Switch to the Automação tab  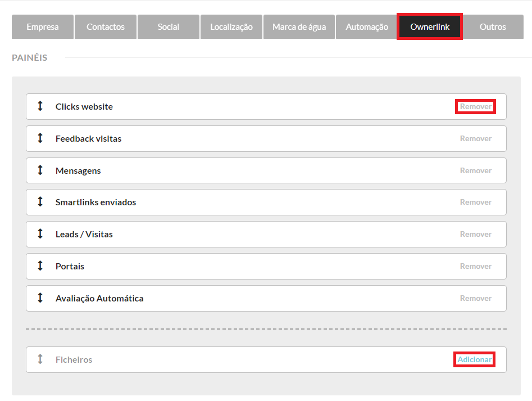(367, 27)
